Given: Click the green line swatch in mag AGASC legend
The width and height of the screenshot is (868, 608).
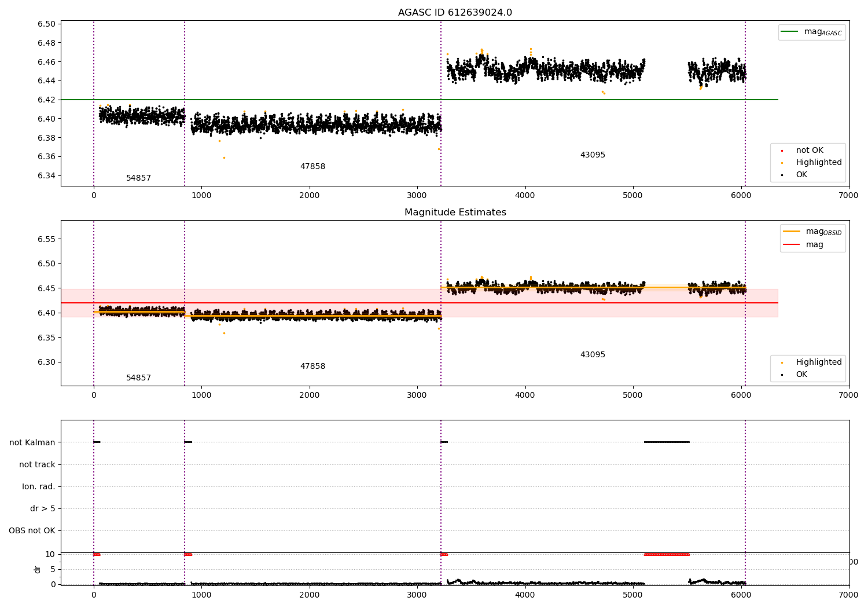Looking at the screenshot, I should [789, 32].
